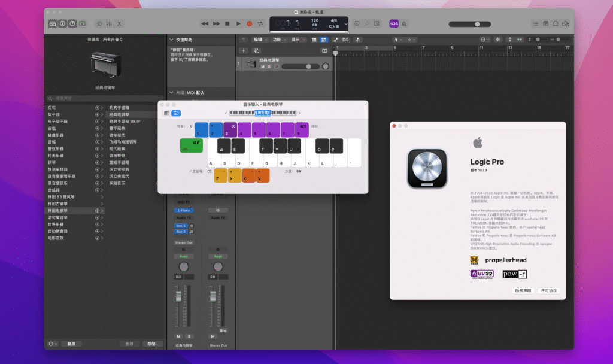Open the 编辑 dropdown in the tracks area
The height and width of the screenshot is (364, 613).
[259, 40]
